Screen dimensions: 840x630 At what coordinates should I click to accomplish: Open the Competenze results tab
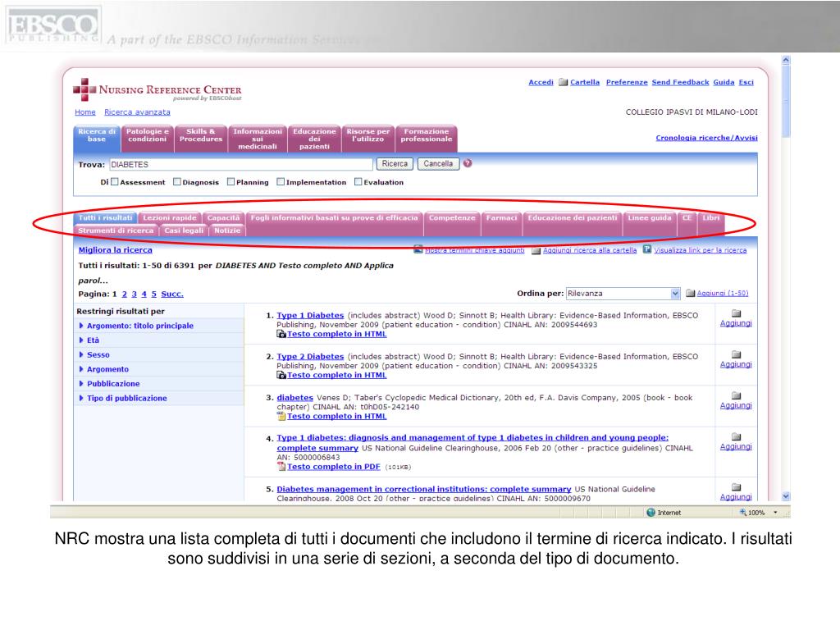[452, 218]
